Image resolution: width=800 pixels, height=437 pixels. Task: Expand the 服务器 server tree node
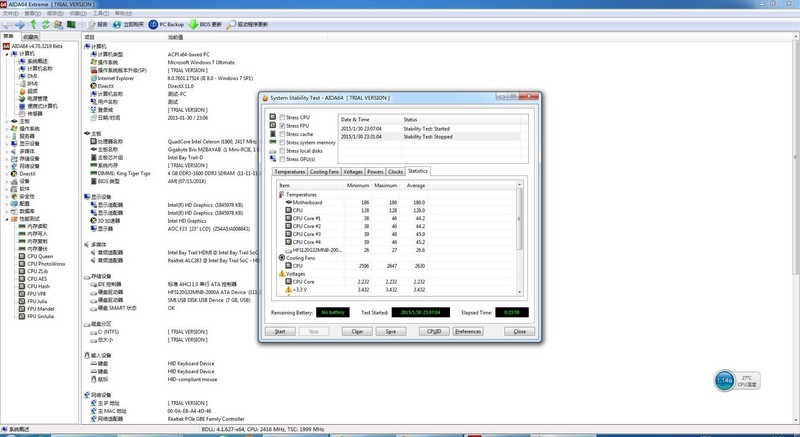tap(7, 136)
